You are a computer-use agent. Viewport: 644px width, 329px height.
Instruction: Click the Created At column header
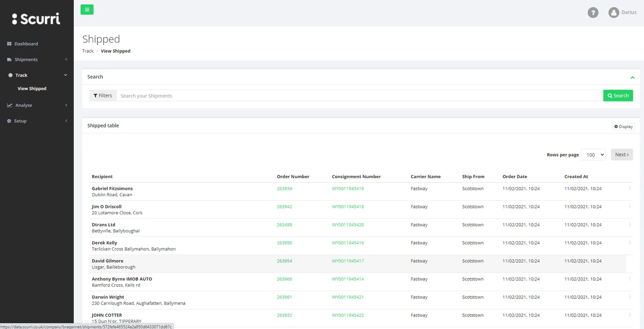tap(576, 177)
